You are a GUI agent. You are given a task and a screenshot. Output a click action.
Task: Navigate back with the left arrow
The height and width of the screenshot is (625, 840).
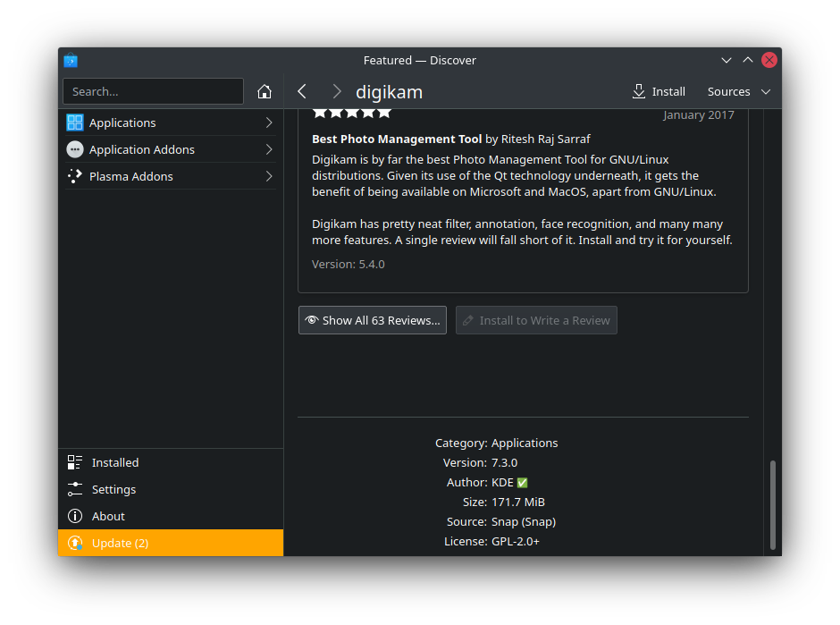tap(302, 92)
